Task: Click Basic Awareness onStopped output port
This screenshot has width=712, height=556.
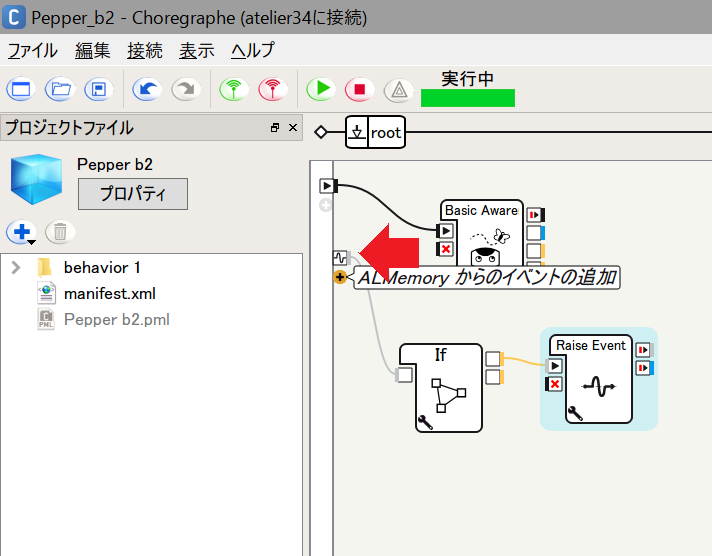Action: click(535, 214)
